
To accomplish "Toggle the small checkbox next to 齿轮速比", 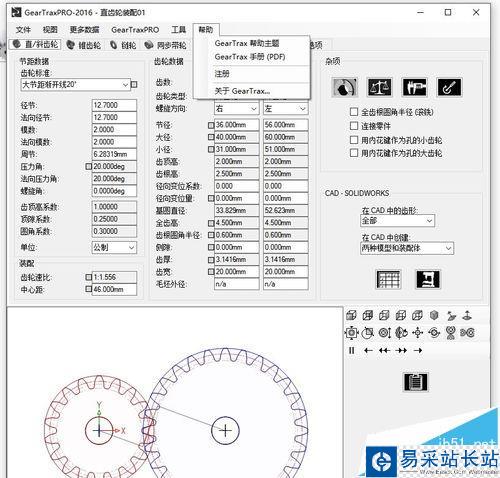I will click(88, 277).
